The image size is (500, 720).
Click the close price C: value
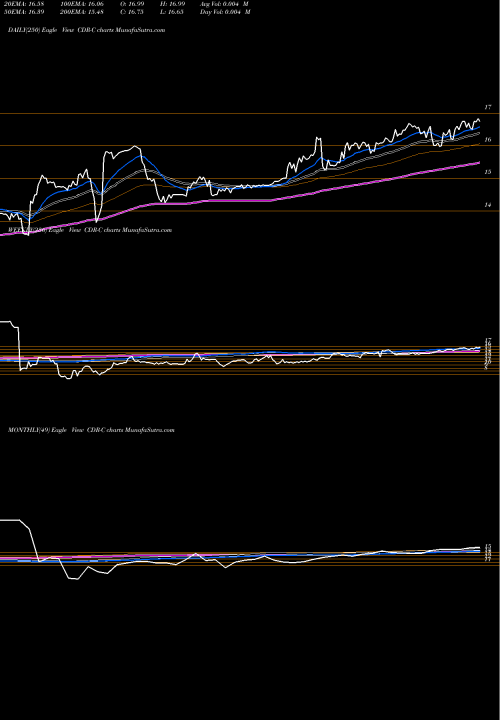pyautogui.click(x=132, y=12)
